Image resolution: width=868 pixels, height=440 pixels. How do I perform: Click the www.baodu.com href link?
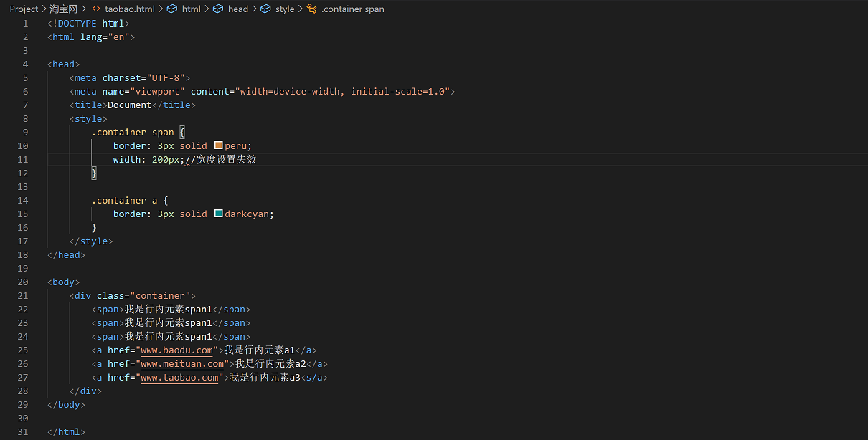(x=176, y=350)
